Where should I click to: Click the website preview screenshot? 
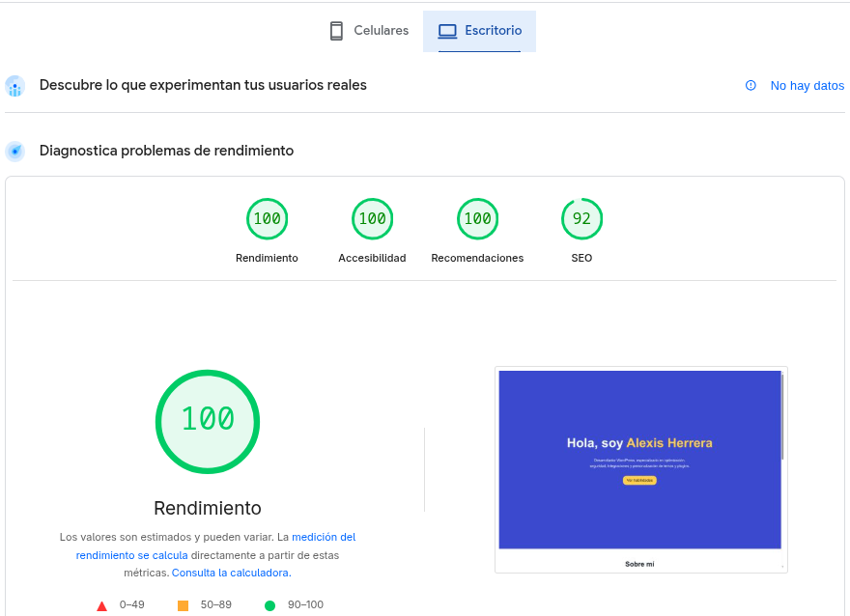(640, 469)
